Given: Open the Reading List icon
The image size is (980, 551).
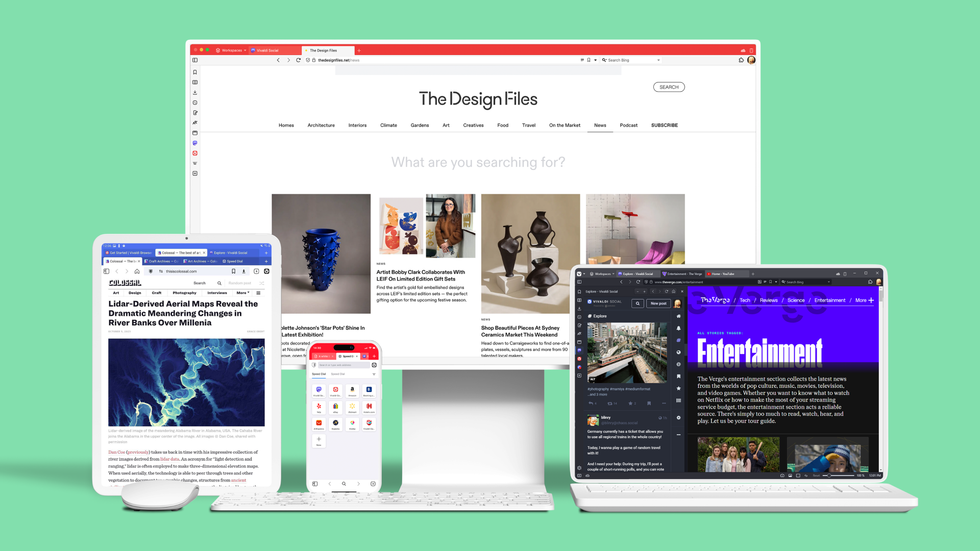Looking at the screenshot, I should (x=196, y=82).
